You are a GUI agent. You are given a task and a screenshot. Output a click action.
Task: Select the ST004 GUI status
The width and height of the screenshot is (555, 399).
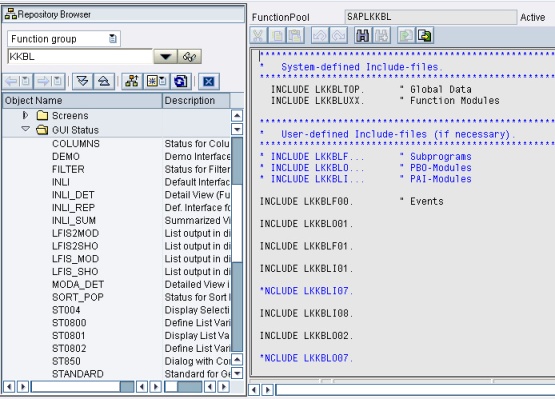[66, 310]
